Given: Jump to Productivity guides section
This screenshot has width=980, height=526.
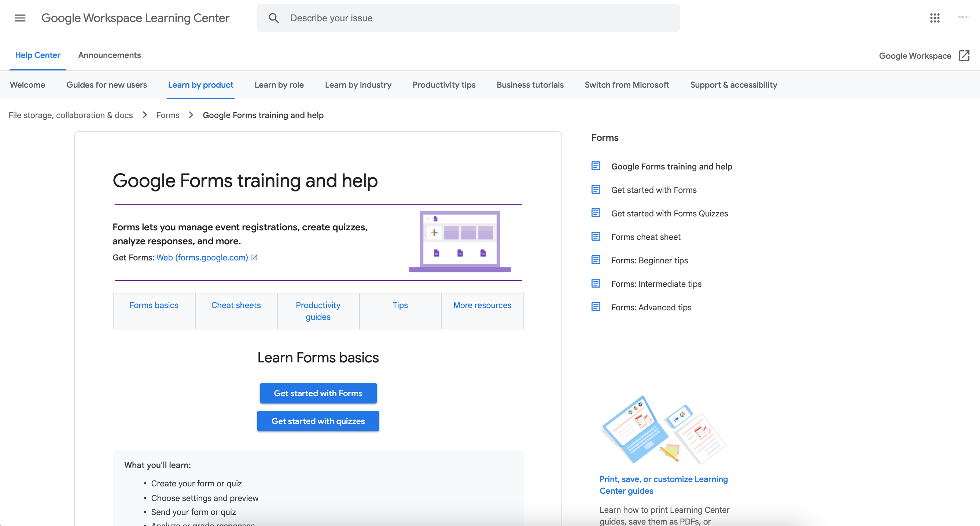Looking at the screenshot, I should click(x=318, y=311).
